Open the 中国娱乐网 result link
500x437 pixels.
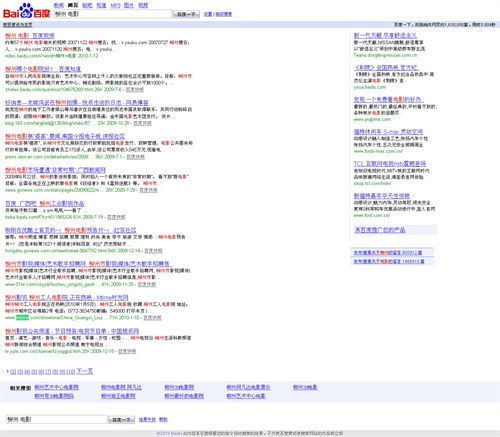[x=72, y=331]
